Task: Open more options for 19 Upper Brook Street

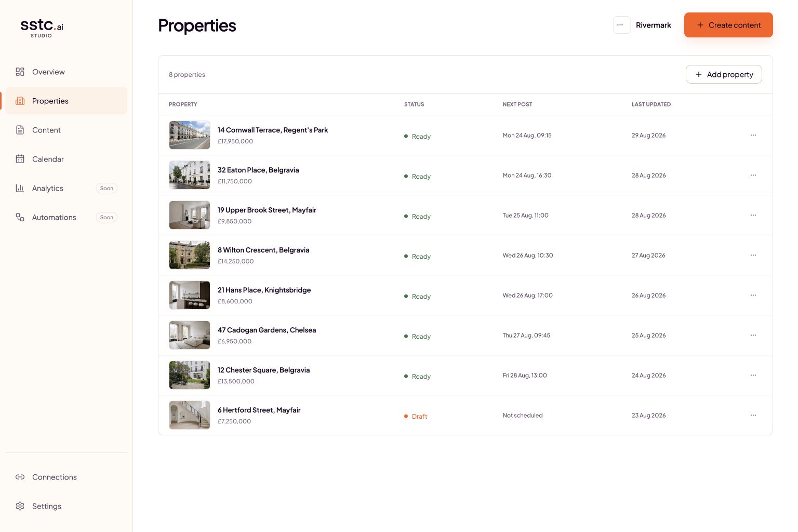Action: tap(753, 215)
